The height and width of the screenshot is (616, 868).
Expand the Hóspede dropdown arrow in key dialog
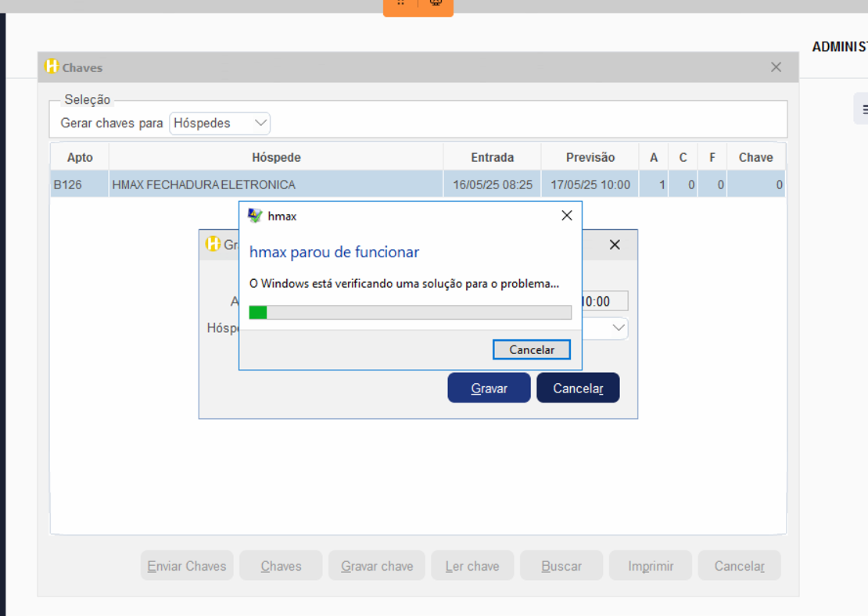tap(619, 328)
